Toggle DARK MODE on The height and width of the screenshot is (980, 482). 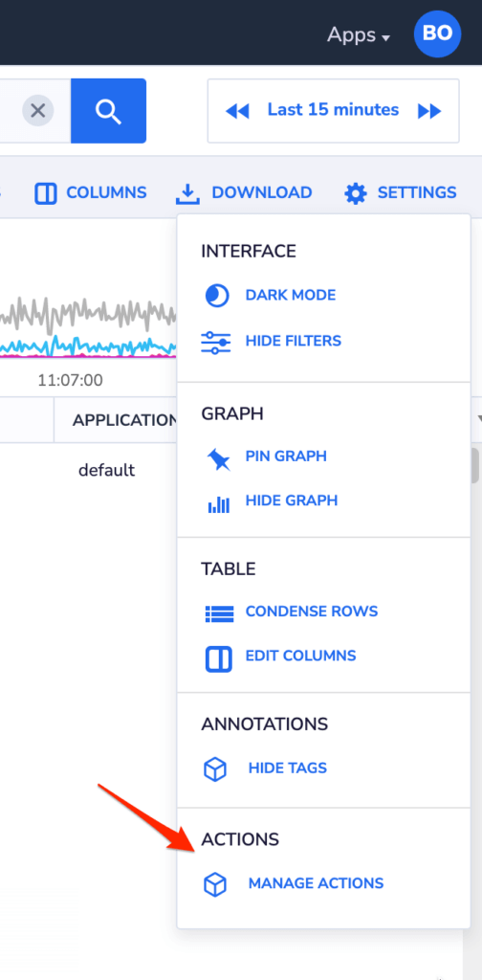[x=291, y=295]
